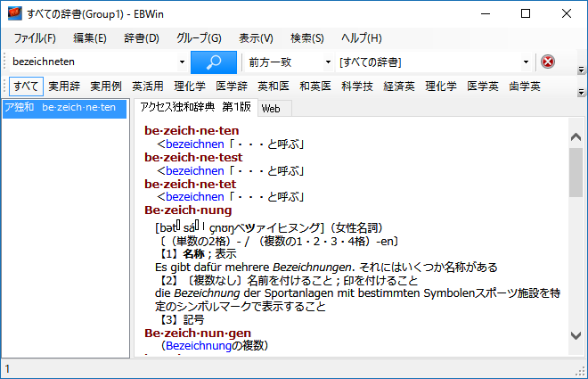Open the 表示(V) menu
The image size is (588, 379).
tap(256, 37)
